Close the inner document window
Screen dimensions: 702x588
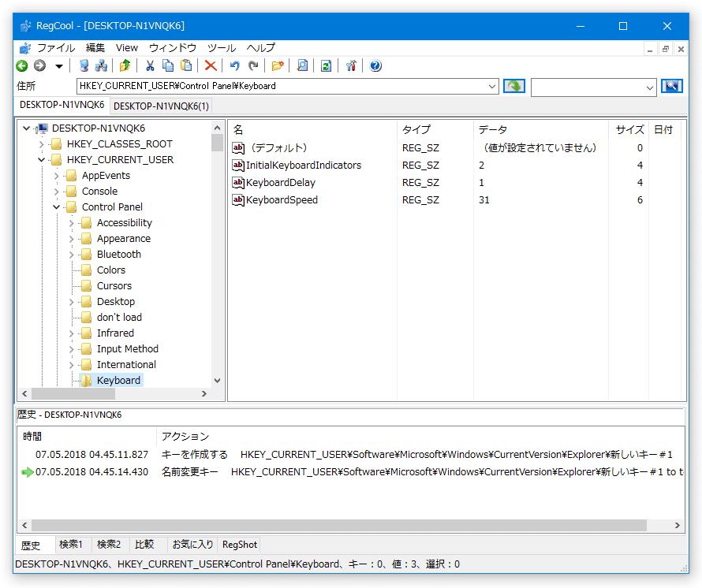681,49
